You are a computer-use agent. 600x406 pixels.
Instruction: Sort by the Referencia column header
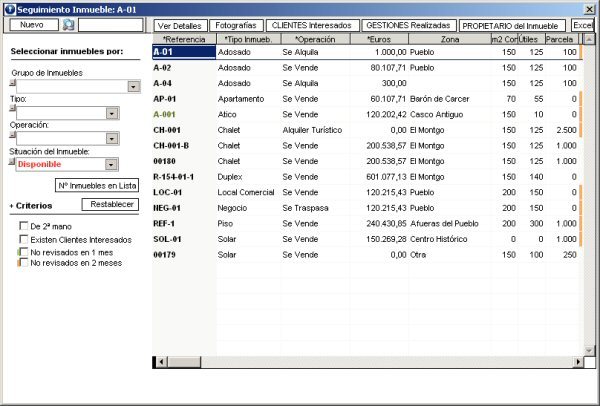(183, 38)
